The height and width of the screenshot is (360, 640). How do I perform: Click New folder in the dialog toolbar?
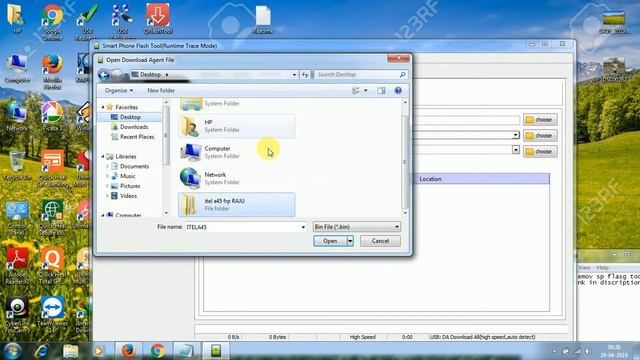pyautogui.click(x=161, y=91)
